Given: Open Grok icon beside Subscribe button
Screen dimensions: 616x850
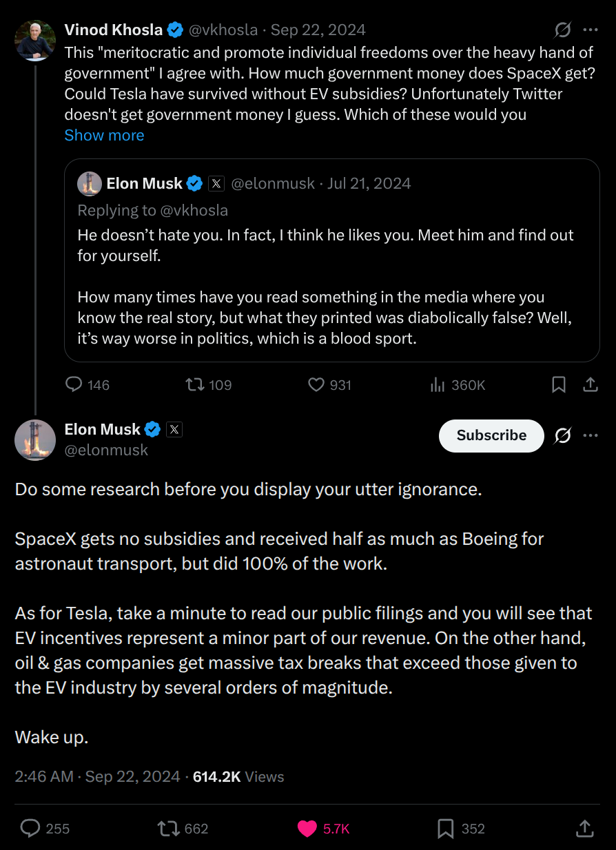Looking at the screenshot, I should [562, 435].
